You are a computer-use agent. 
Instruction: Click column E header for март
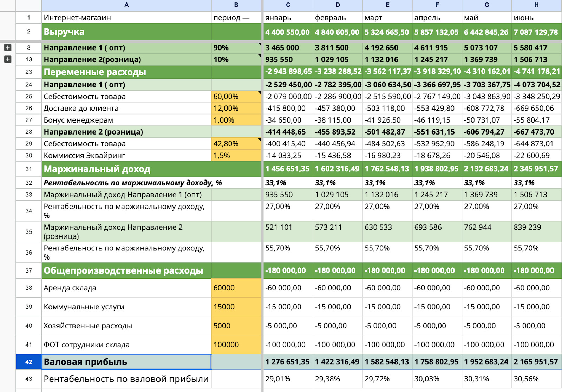click(387, 5)
